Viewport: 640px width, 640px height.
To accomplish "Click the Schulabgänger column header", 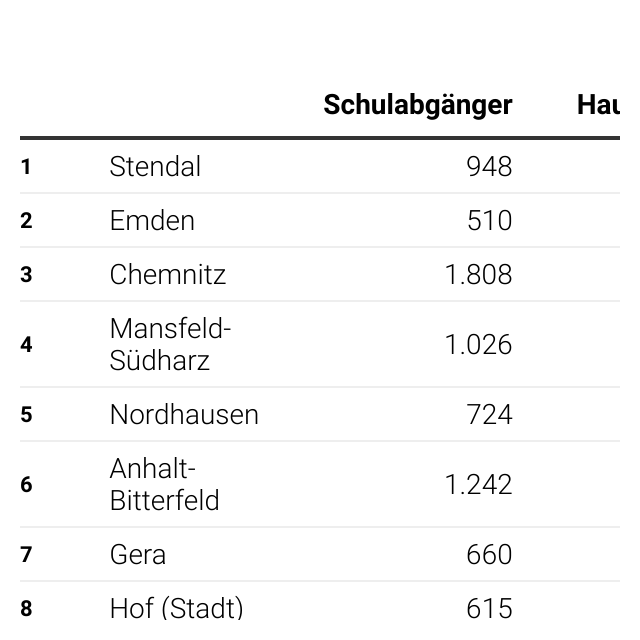I will point(418,106).
